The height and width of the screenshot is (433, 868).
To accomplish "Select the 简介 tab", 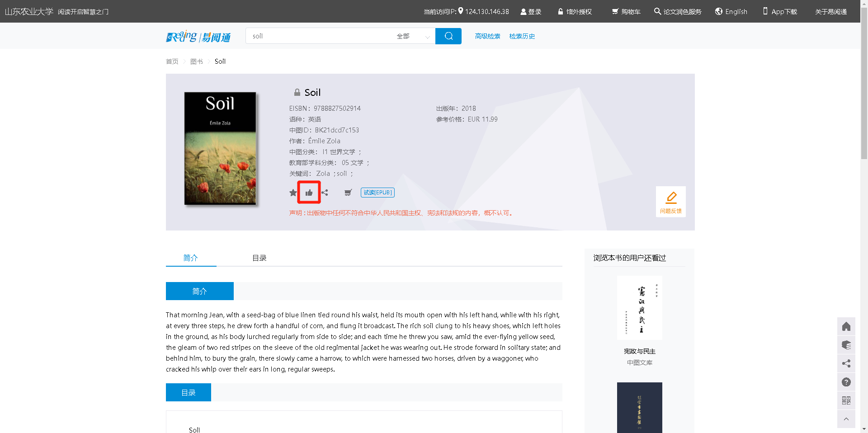I will coord(190,258).
